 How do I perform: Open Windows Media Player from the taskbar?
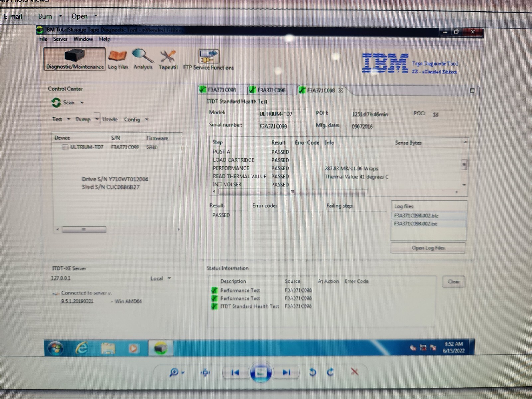pyautogui.click(x=133, y=348)
